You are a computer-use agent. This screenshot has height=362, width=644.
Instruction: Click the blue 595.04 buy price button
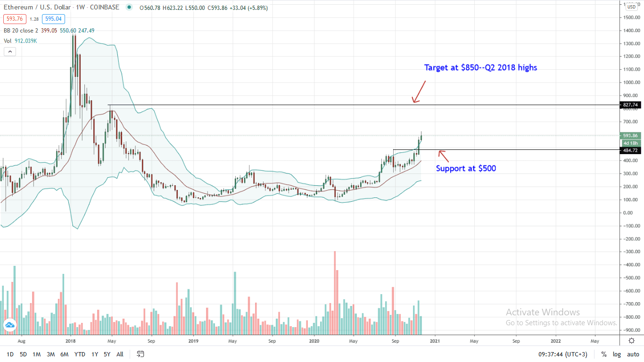coord(53,19)
